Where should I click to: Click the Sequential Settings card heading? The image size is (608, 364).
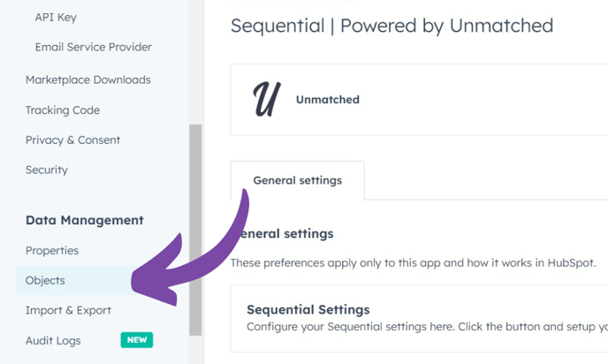[308, 309]
